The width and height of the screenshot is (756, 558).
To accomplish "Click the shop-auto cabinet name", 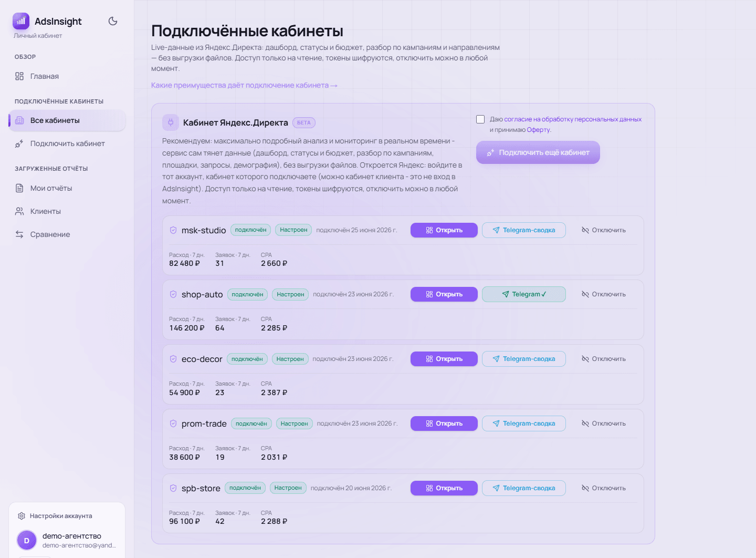I will [x=202, y=294].
